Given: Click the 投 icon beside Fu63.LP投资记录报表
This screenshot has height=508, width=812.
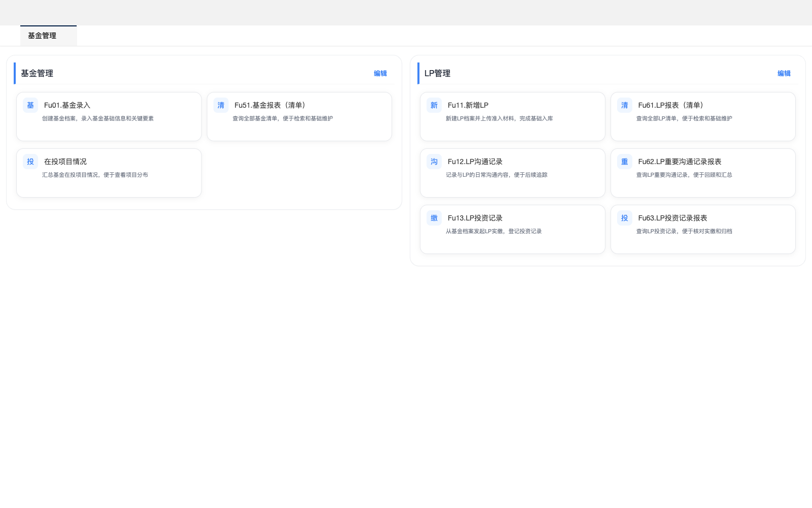Looking at the screenshot, I should point(624,218).
